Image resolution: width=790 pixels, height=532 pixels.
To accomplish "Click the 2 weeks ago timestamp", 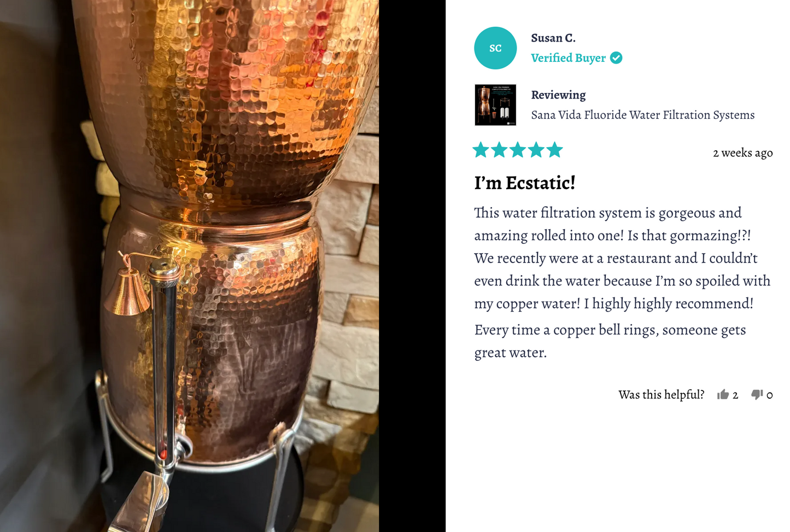I will click(x=743, y=153).
